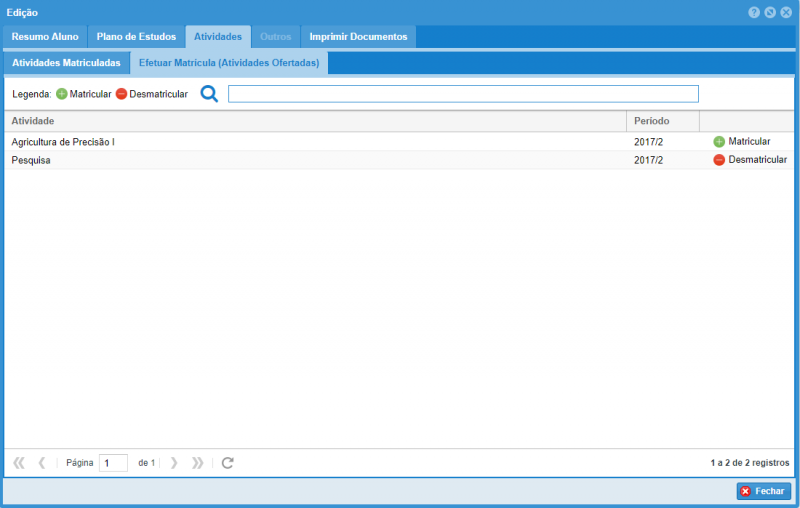Select the Agricultura de Precisão I row
Image resolution: width=800 pixels, height=508 pixels.
[x=315, y=142]
